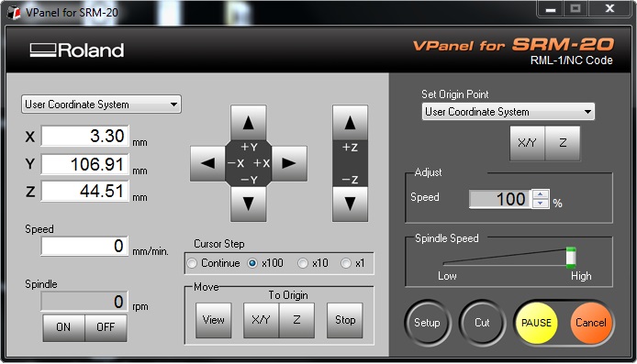Turn the spindle ON
This screenshot has height=364, width=637.
[x=63, y=327]
